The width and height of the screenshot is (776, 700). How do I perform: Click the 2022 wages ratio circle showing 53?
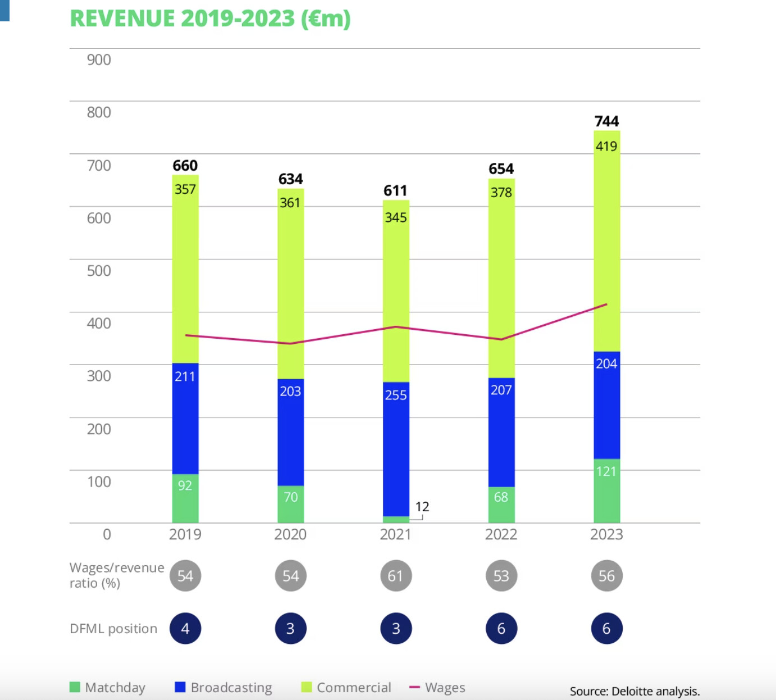click(x=501, y=576)
